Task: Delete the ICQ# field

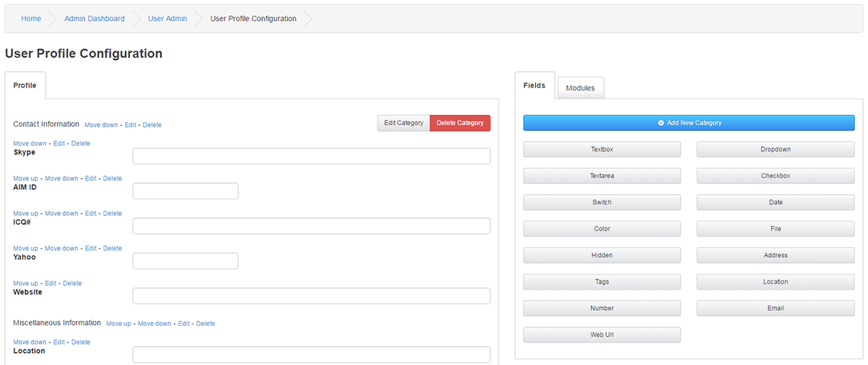Action: click(113, 214)
